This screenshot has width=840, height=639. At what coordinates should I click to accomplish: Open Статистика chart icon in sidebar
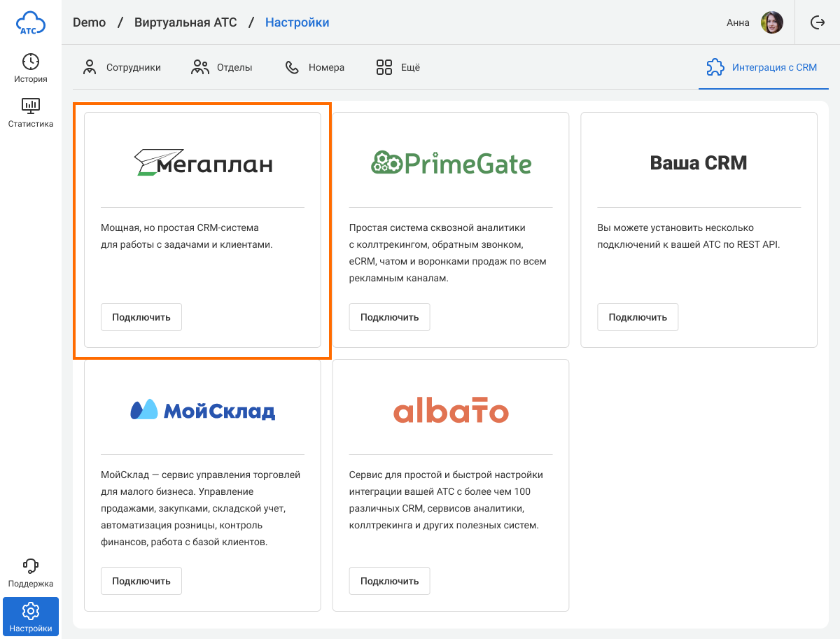(31, 106)
